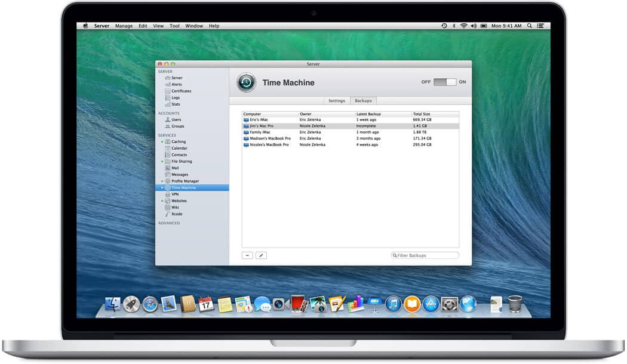
Task: Select Time Machine in the sidebar
Action: tap(192, 187)
